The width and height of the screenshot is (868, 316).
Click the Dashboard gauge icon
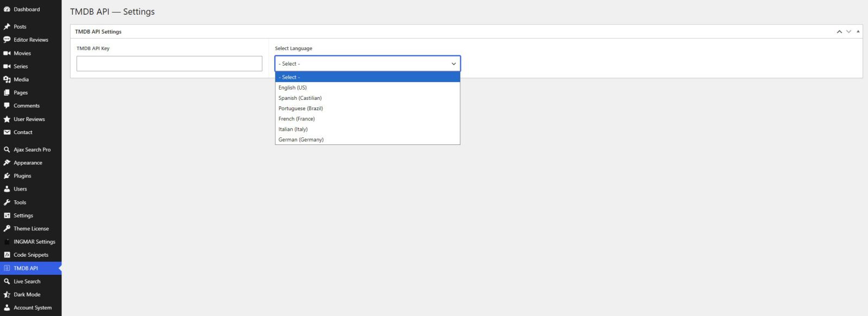pyautogui.click(x=7, y=9)
